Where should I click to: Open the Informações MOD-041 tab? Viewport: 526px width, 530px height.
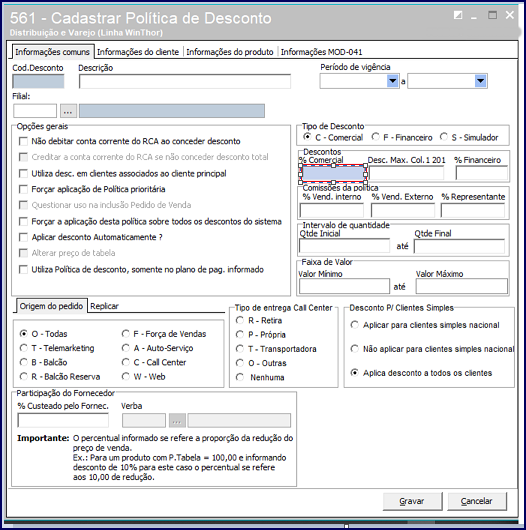(321, 52)
